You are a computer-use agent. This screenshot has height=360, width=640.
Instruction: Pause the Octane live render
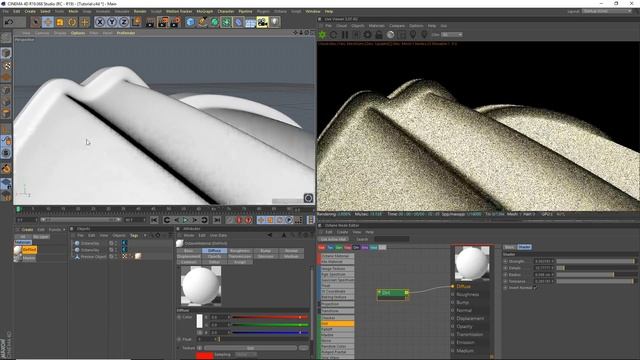[x=345, y=35]
